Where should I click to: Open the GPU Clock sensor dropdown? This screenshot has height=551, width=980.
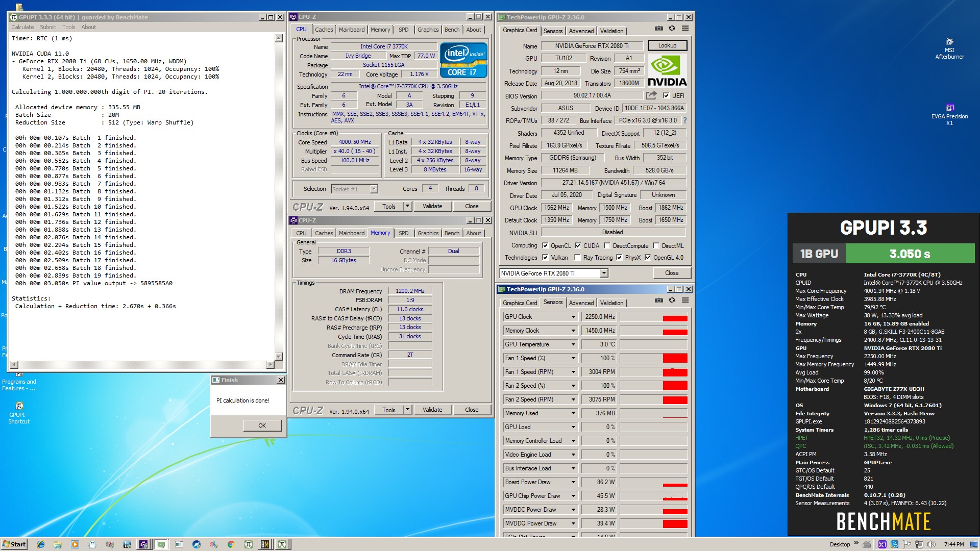573,317
